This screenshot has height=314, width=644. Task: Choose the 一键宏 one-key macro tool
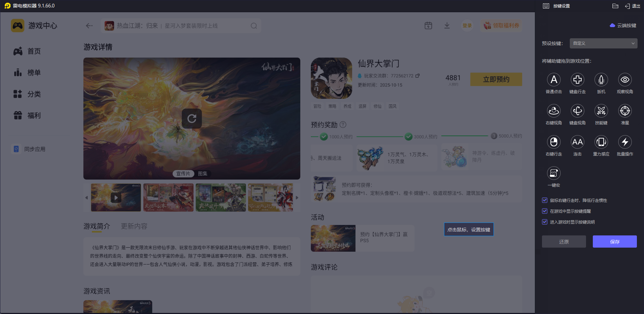(x=554, y=173)
